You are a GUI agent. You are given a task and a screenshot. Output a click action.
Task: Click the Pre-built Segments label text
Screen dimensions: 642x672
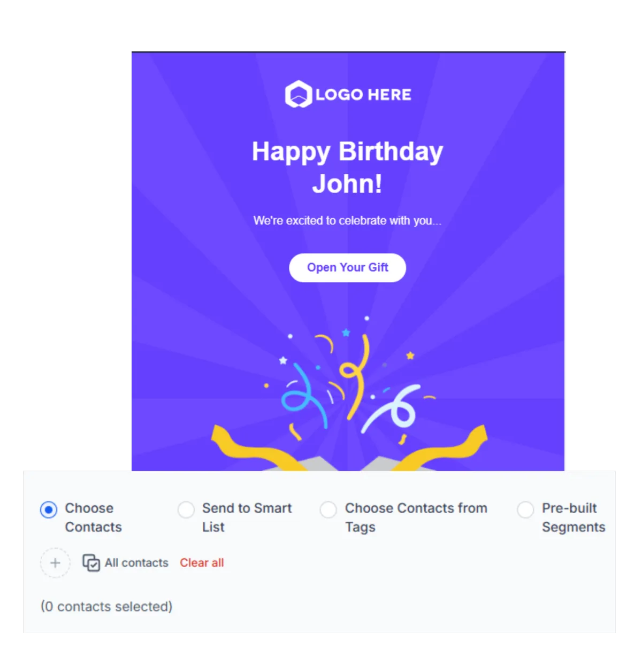574,517
